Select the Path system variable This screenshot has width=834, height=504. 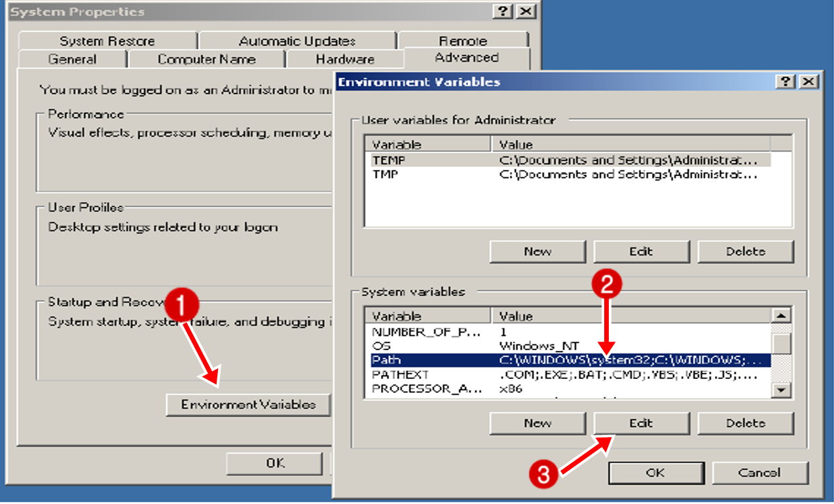[458, 359]
